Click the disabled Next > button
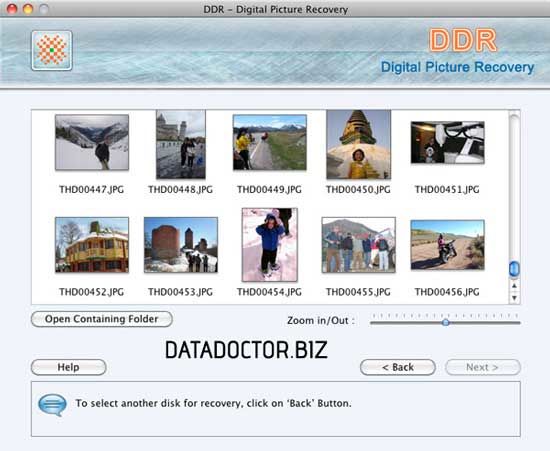Screen dimensions: 550x451 pos(483,367)
